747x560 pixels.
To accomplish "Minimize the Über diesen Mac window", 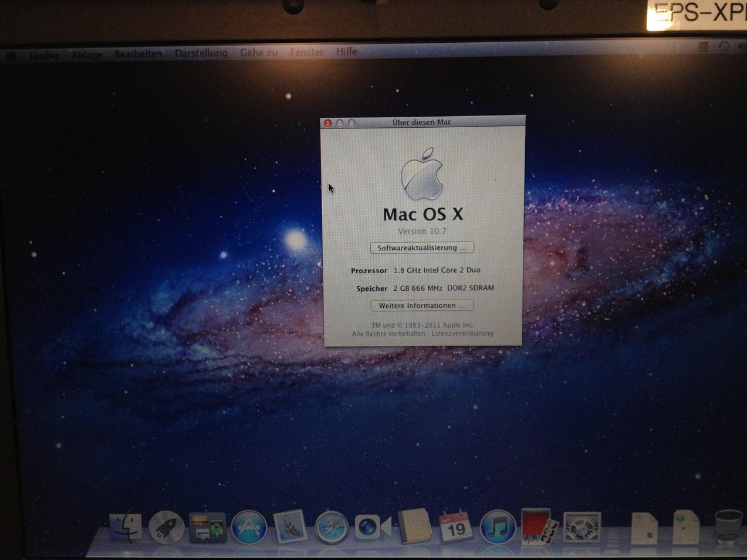I will 340,123.
